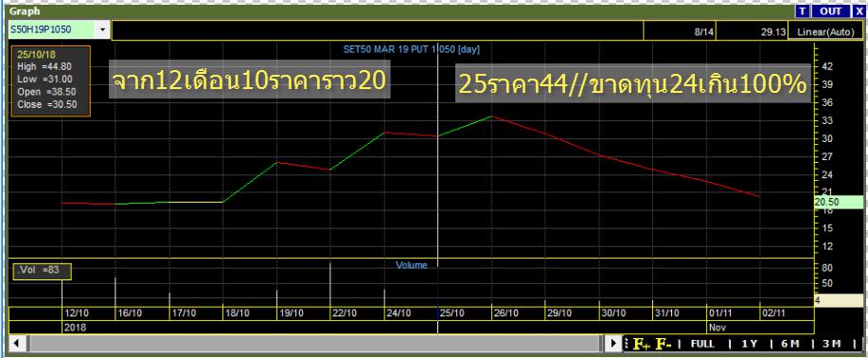Zoom out with the F- icon

[664, 344]
